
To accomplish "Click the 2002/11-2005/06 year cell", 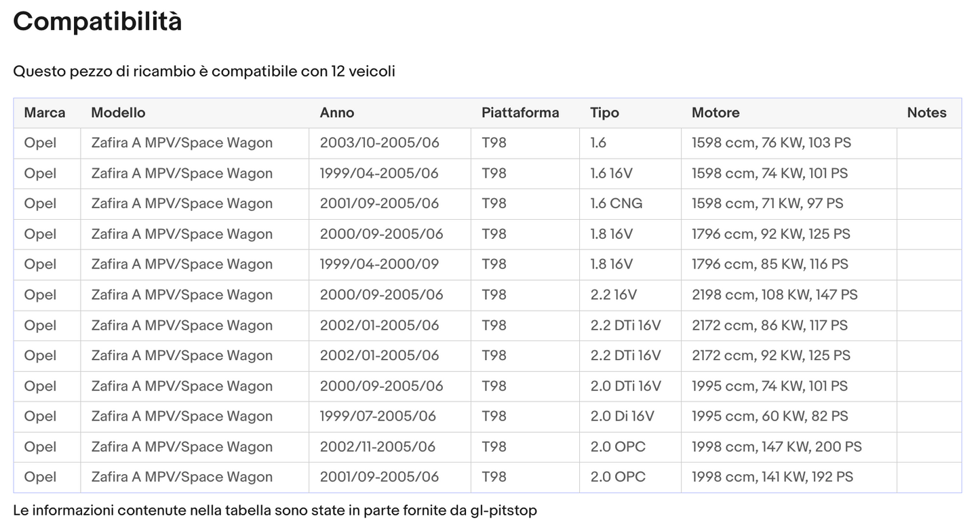I will point(378,447).
